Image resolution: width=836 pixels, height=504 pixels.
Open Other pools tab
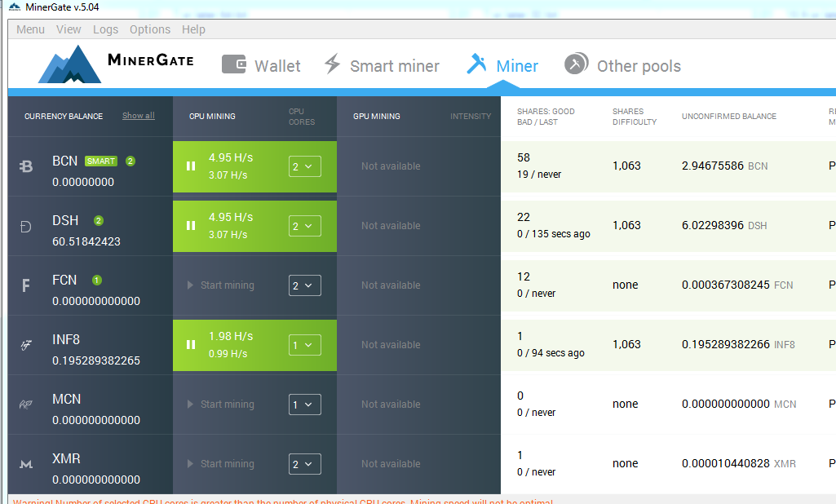pyautogui.click(x=623, y=65)
